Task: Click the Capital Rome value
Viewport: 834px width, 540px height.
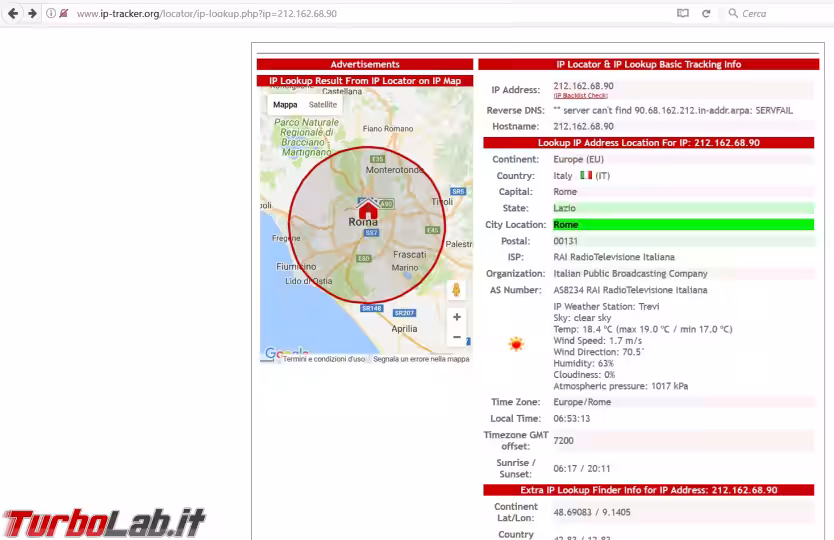Action: pos(565,192)
